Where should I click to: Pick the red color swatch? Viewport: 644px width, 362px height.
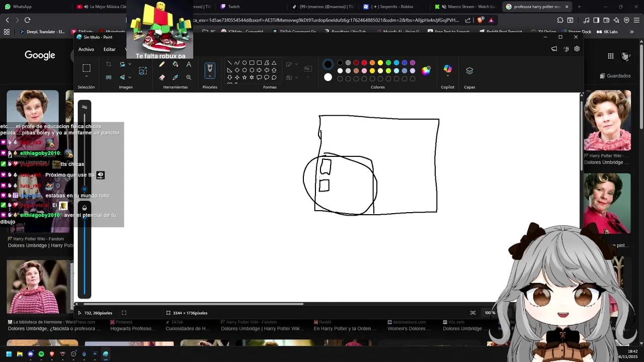(x=364, y=63)
